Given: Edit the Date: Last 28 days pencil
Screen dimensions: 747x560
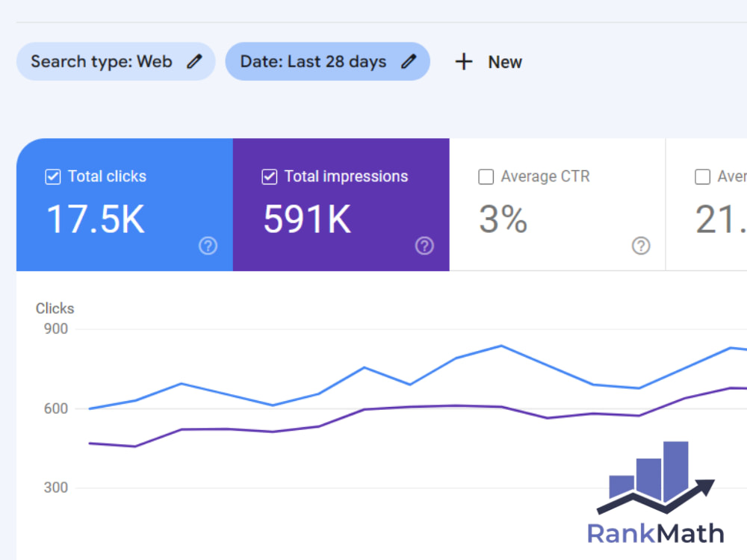Looking at the screenshot, I should (409, 61).
